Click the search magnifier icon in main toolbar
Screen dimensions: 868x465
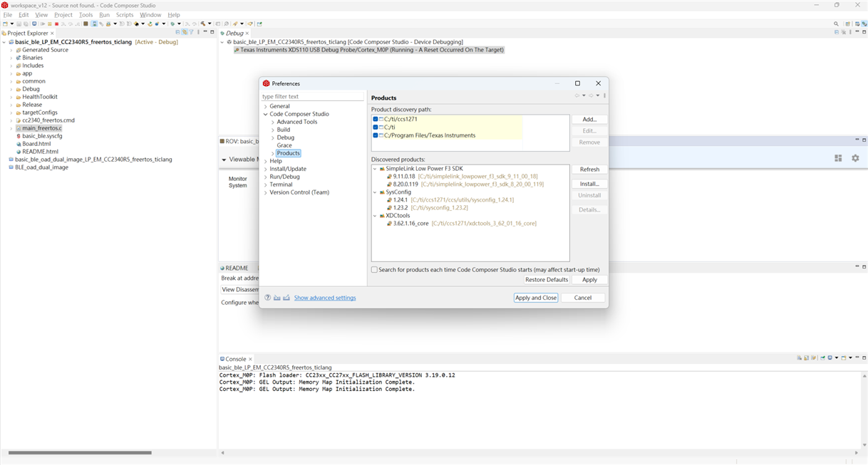click(x=836, y=23)
